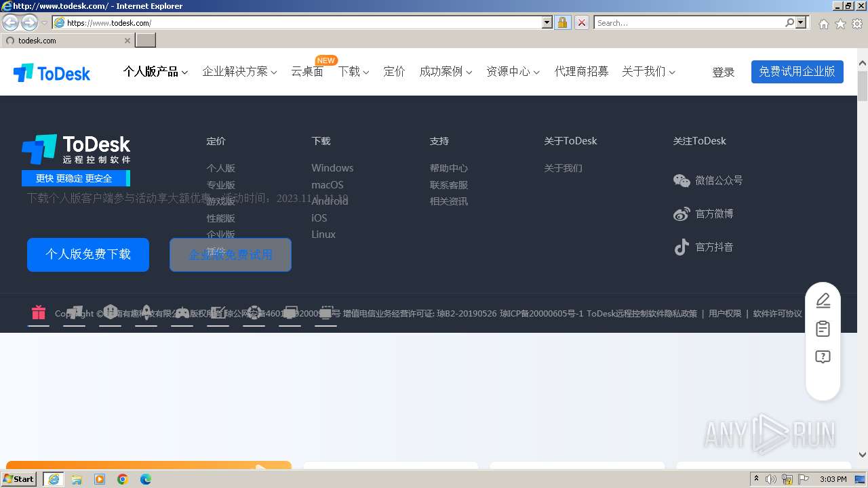Open 用户权限 footer link

[725, 314]
